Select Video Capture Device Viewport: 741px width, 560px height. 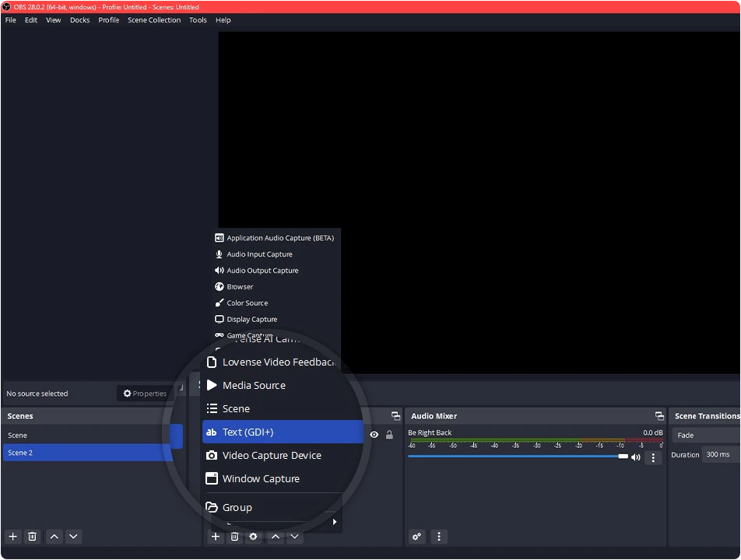(x=283, y=455)
